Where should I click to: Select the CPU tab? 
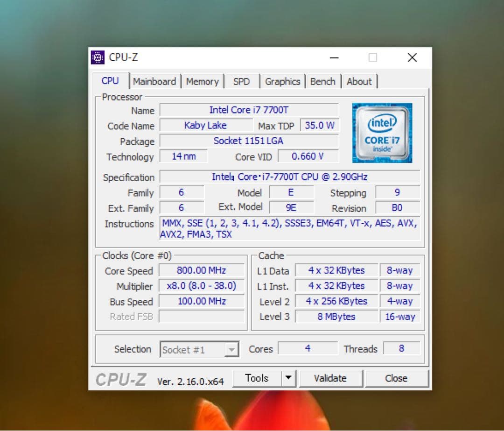110,81
